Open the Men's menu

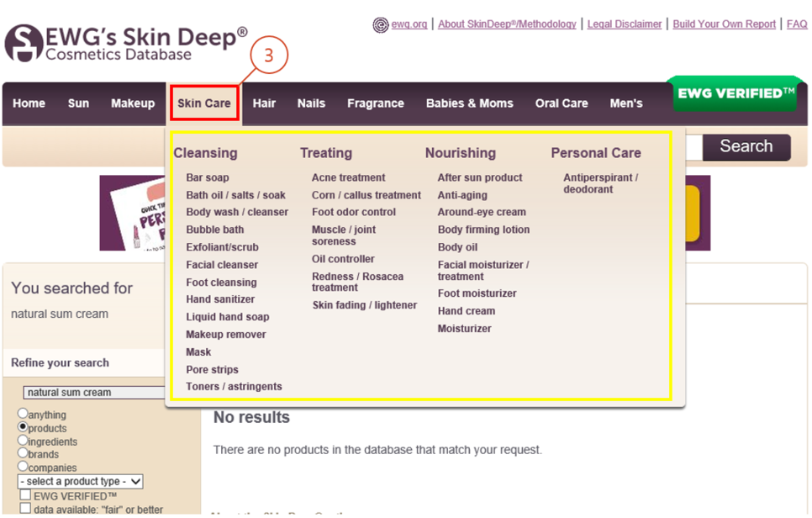(x=626, y=103)
